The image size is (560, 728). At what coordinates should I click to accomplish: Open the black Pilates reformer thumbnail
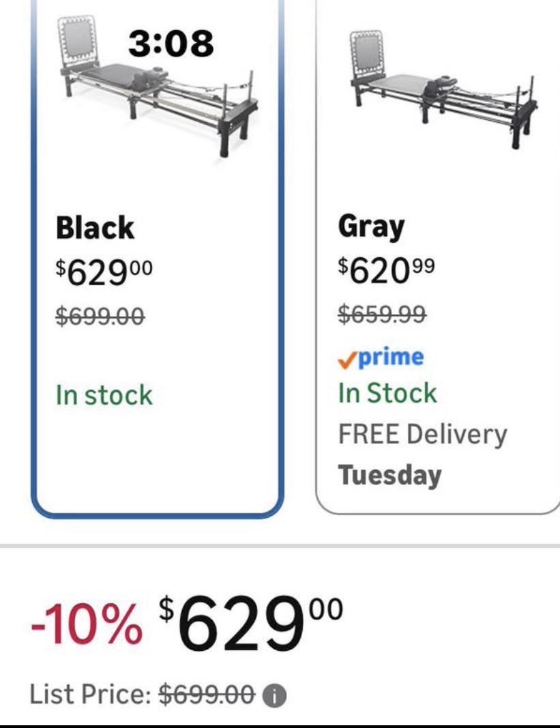point(157,87)
